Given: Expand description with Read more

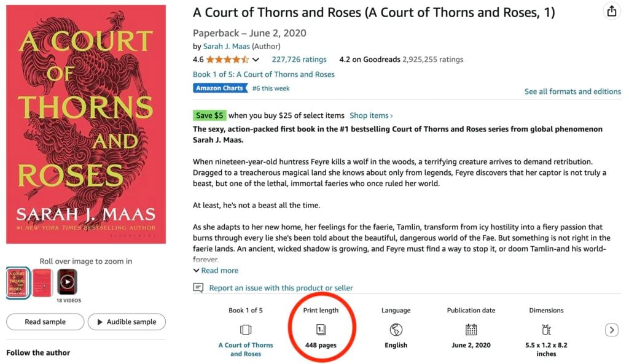Looking at the screenshot, I should 216,271.
